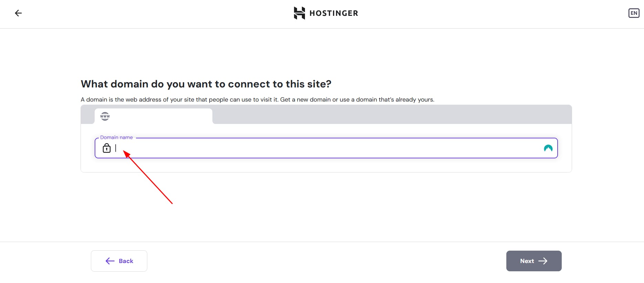This screenshot has height=283, width=644.
Task: Click the 'What domain do you want' heading
Action: (x=206, y=84)
